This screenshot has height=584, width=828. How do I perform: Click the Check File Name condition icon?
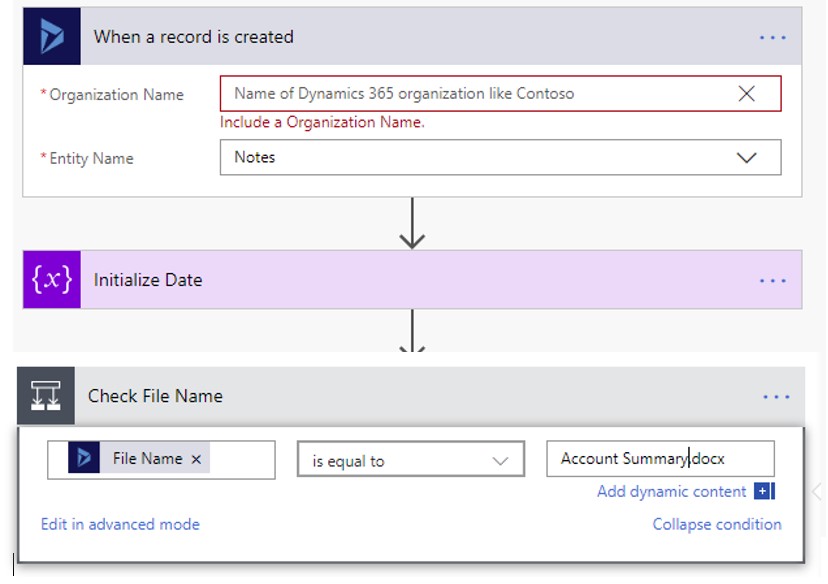coord(45,395)
